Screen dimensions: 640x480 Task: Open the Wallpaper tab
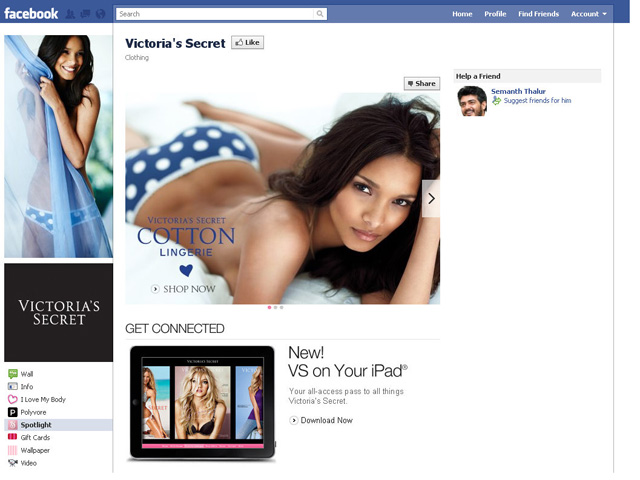point(35,450)
